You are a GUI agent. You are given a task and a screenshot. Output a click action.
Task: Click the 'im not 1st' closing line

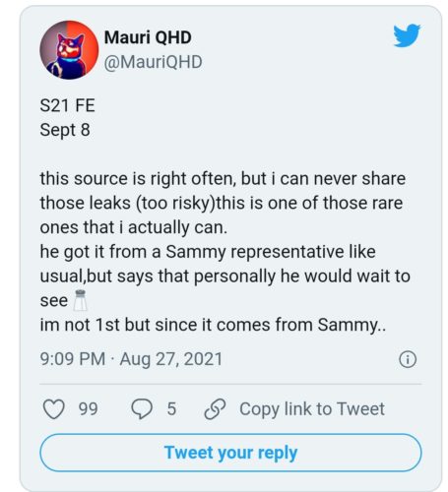[x=213, y=325]
